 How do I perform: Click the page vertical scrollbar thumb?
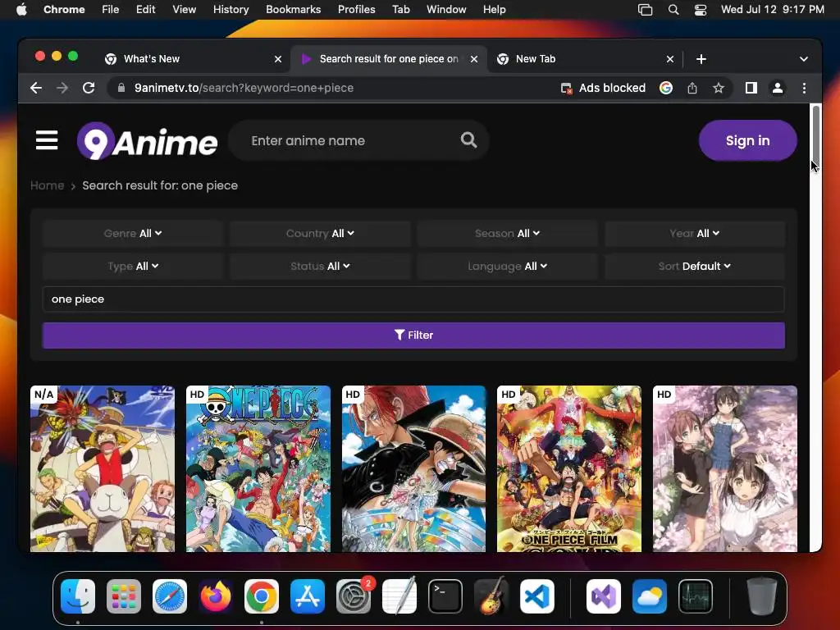[816, 138]
